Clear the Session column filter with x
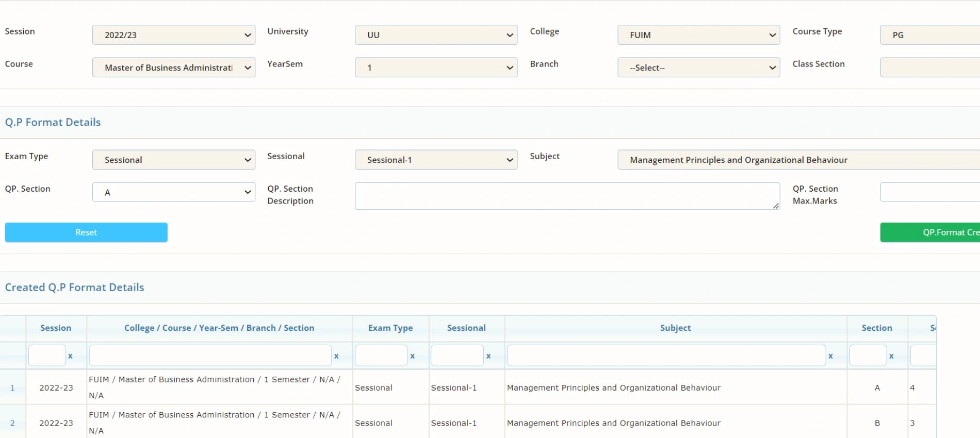The image size is (980, 438). (70, 356)
